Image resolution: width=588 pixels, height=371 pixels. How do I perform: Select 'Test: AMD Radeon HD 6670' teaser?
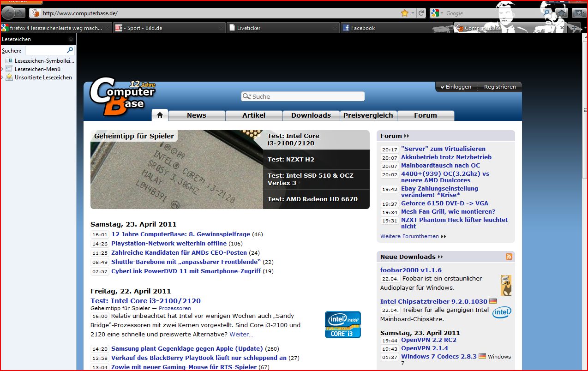pos(317,199)
